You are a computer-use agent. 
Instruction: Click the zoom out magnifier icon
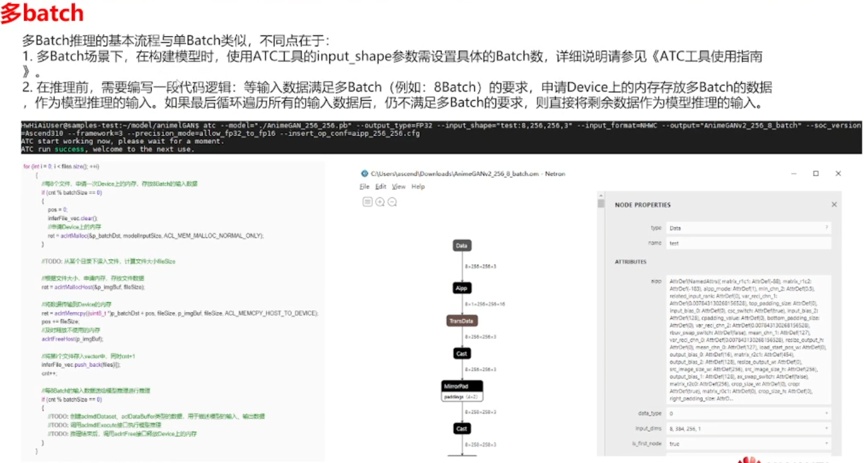pos(392,202)
